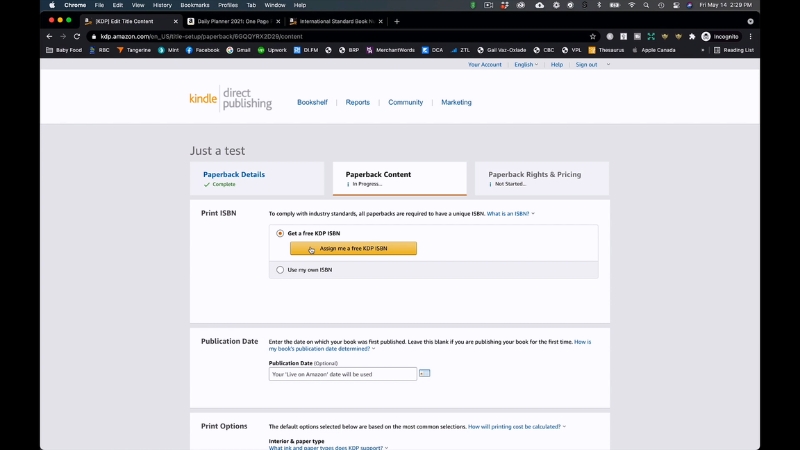Open the Reading List panel

[734, 50]
